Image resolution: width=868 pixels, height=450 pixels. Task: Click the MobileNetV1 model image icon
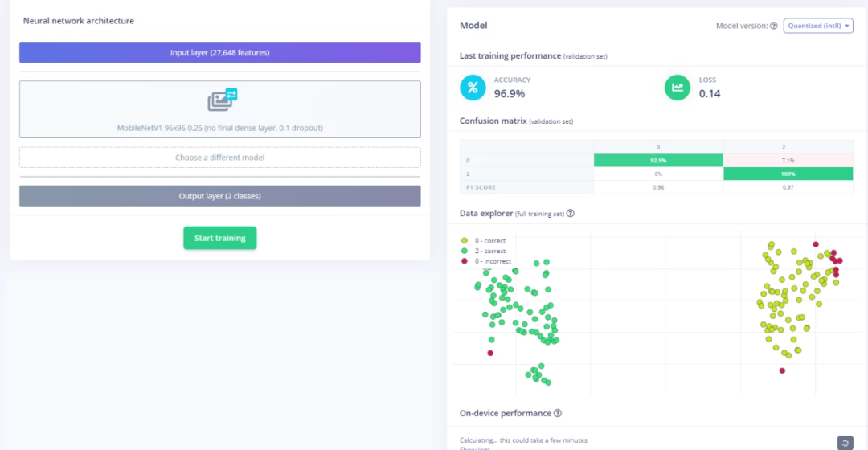[223, 100]
